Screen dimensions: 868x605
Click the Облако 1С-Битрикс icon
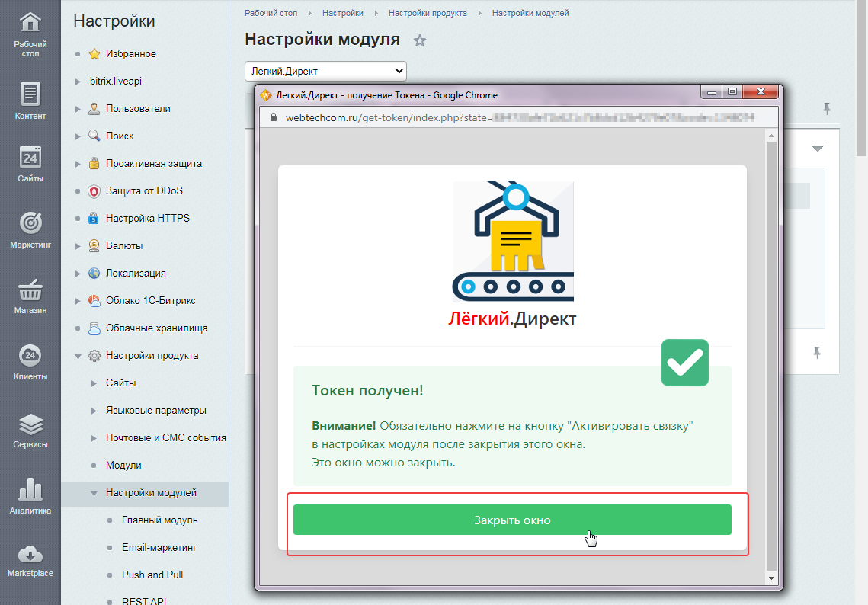tap(94, 300)
